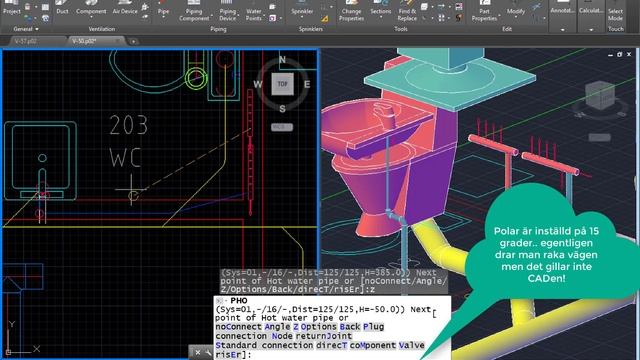
Task: Click the fan-like icon beside Air Device
Action: [x=145, y=7]
